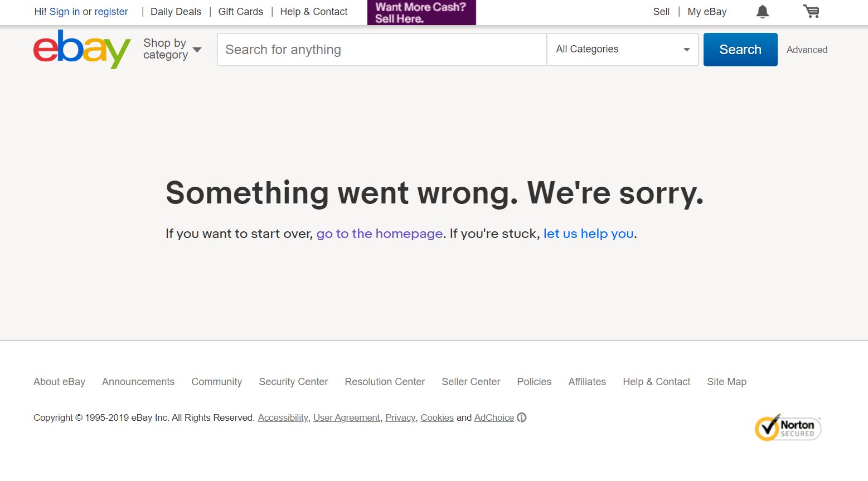
Task: Click the Search button
Action: click(x=740, y=49)
